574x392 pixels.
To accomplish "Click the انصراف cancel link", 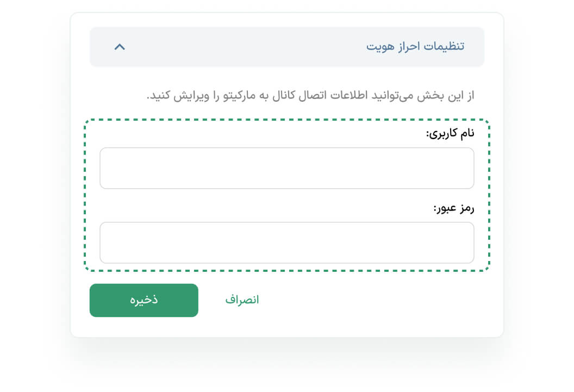I will 242,300.
